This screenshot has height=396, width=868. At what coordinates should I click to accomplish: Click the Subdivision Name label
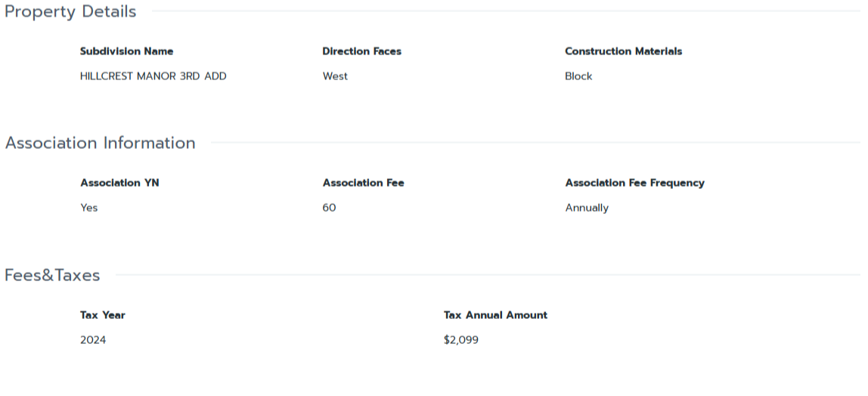[126, 51]
